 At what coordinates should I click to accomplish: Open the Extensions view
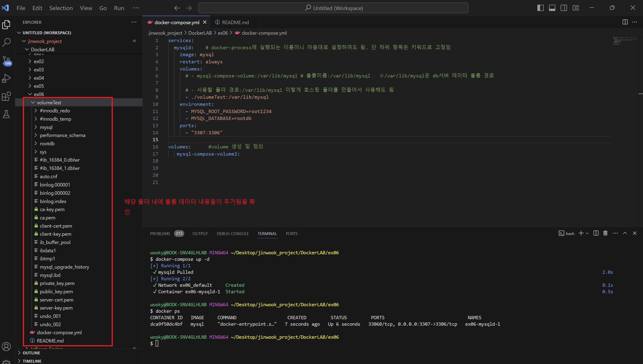(6, 96)
